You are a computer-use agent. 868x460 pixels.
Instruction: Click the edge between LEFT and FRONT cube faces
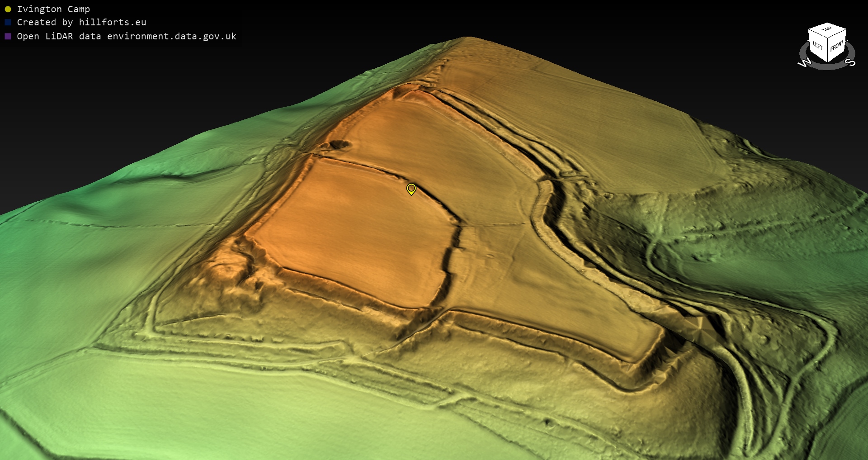[827, 51]
